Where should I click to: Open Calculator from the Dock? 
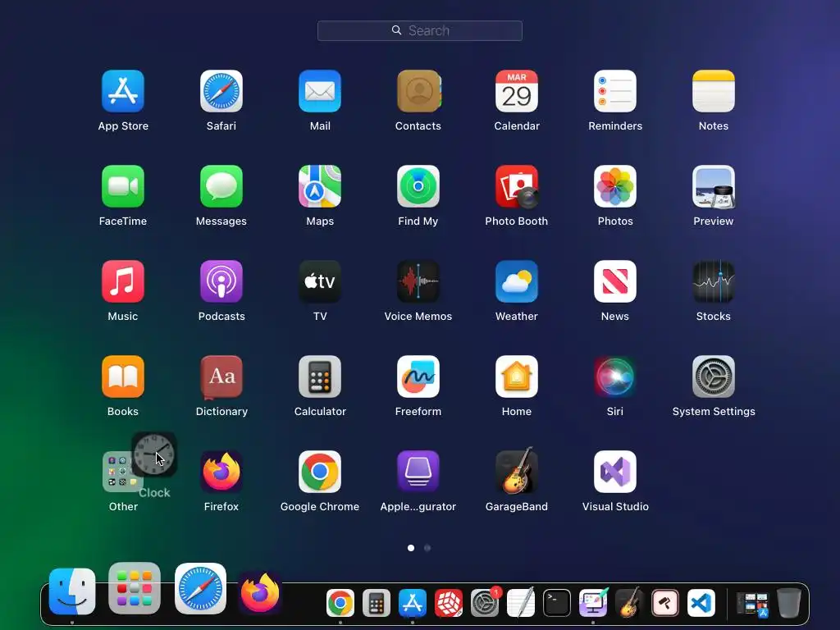(376, 603)
